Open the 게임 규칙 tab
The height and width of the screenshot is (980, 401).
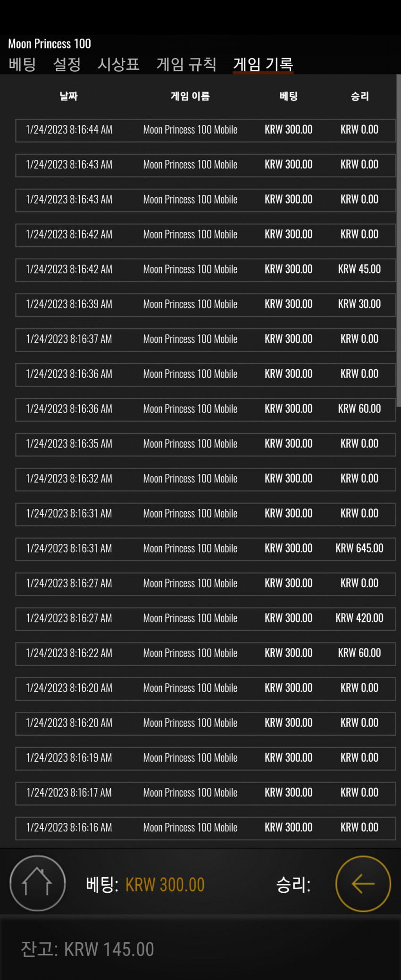[186, 64]
